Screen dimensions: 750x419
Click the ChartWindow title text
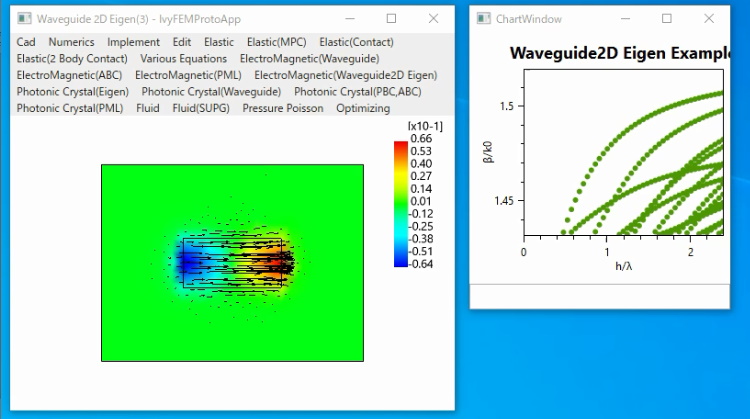529,19
